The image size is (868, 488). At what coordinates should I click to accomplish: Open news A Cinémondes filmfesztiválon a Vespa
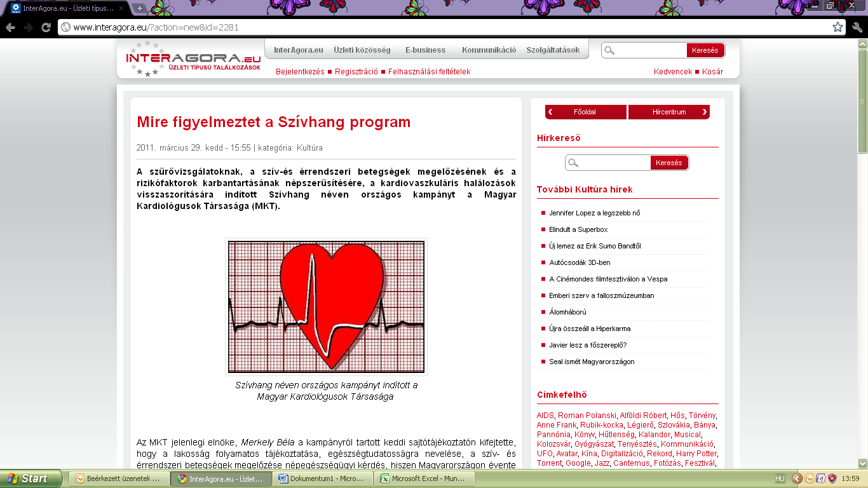pos(608,279)
